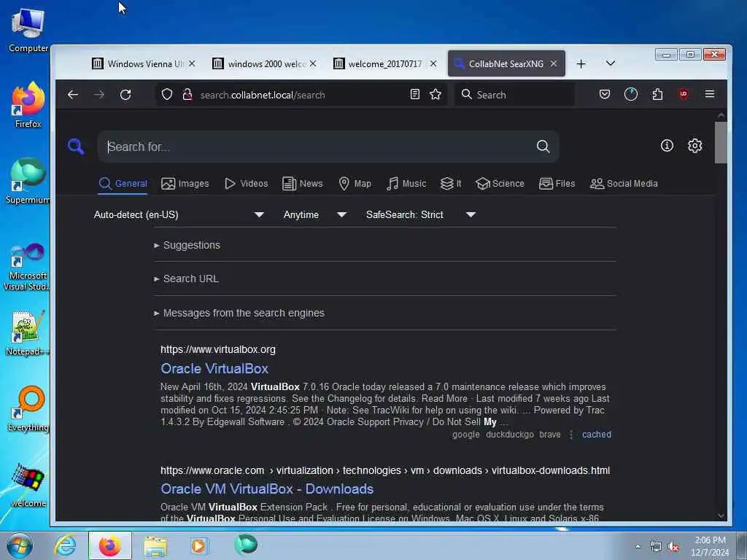The image size is (747, 560).
Task: Launch Internet Explorer from the taskbar
Action: 64,545
